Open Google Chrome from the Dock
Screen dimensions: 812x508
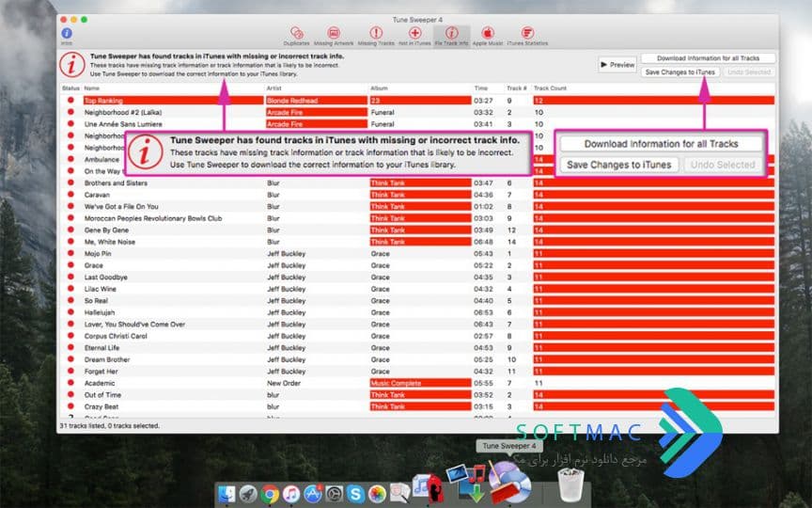click(x=270, y=494)
